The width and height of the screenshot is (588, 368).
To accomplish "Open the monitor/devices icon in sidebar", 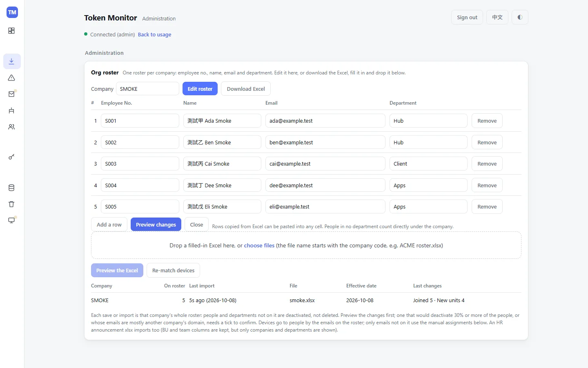I will tap(11, 220).
